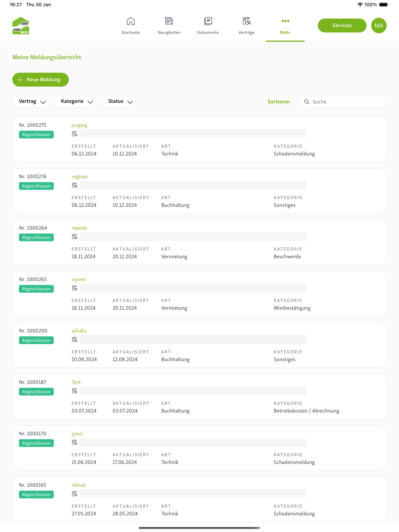Viewport: 399px width, 532px height.
Task: Select report number Nr. 1000276
Action: (x=33, y=176)
